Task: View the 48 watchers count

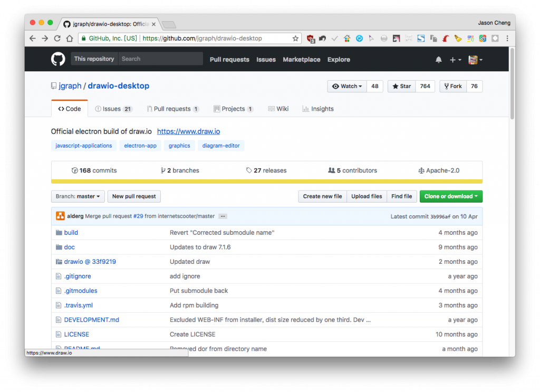Action: coord(375,86)
